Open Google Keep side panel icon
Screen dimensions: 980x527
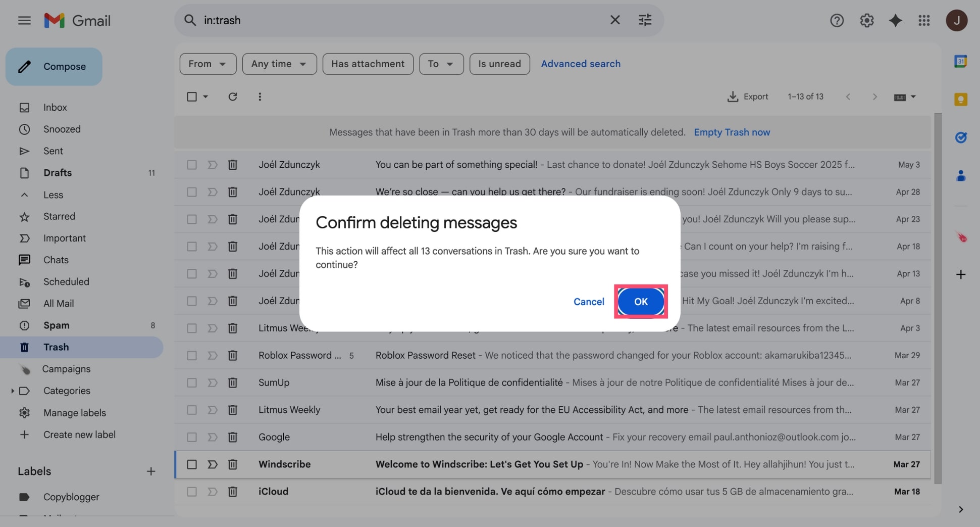tap(960, 100)
